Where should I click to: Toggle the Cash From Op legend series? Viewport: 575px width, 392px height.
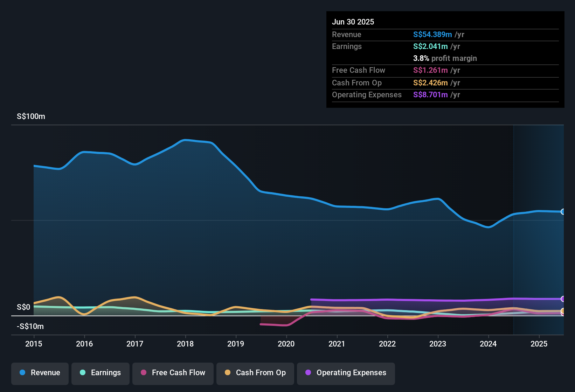pyautogui.click(x=255, y=373)
